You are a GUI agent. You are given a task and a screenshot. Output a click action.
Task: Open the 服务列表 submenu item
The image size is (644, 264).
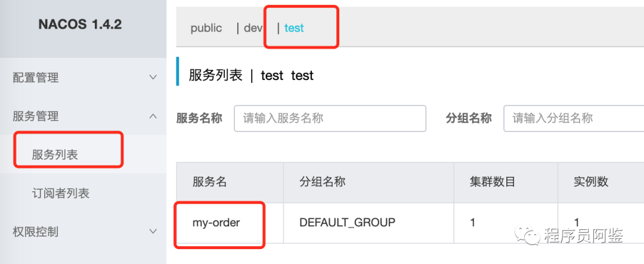pos(55,155)
